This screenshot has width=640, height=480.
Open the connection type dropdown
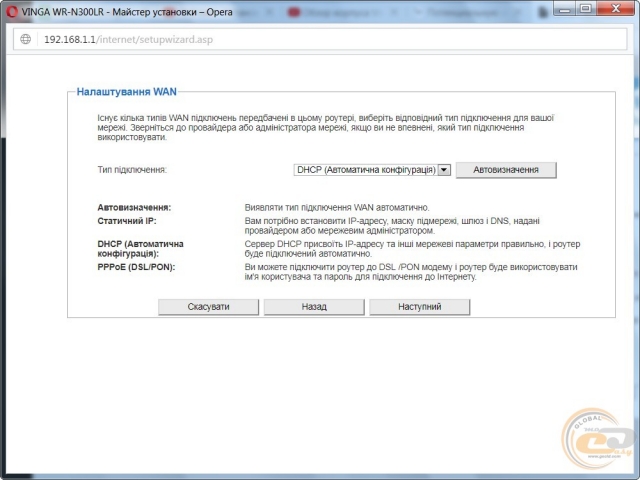372,170
